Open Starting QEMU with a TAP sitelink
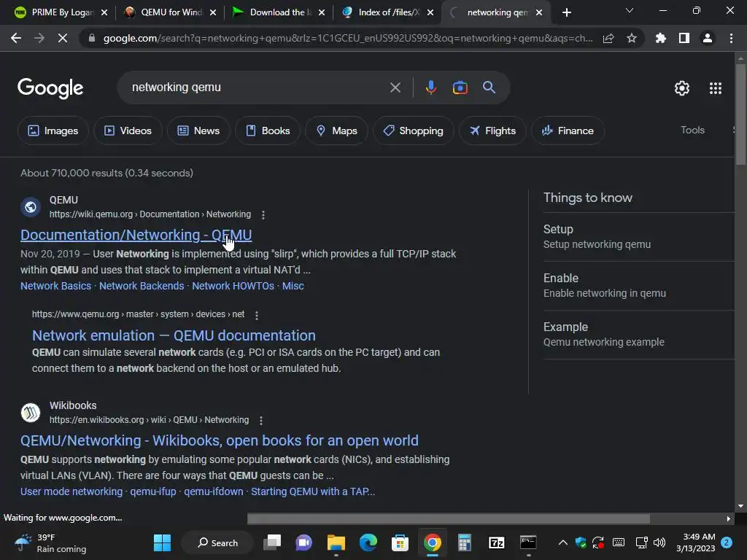The image size is (747, 560). (x=313, y=491)
